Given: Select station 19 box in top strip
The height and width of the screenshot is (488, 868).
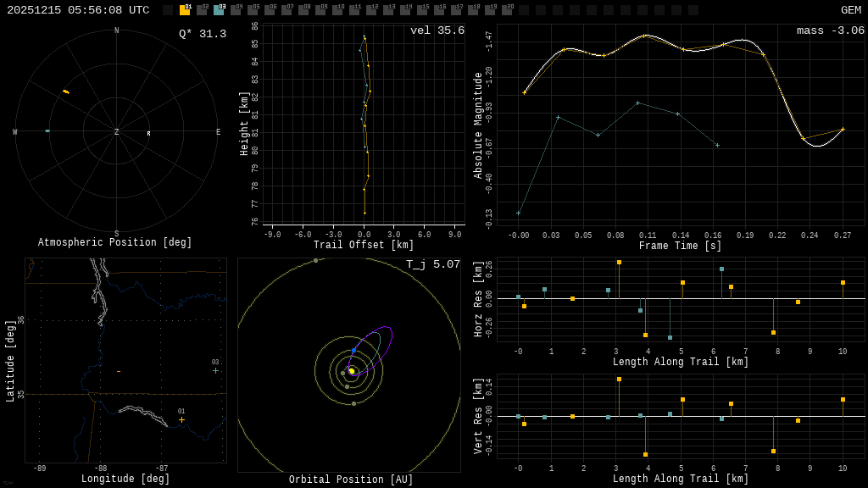Looking at the screenshot, I should 489,9.
